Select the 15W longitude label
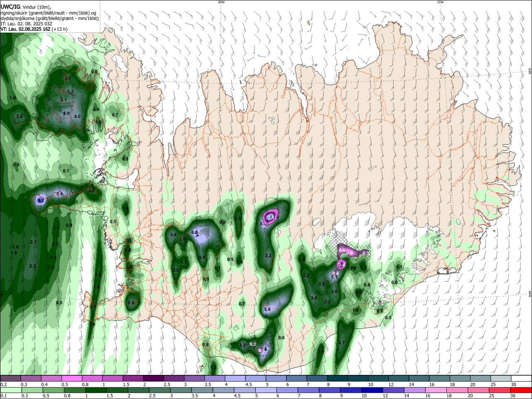Viewport: 532px width, 399px height. [440, 2]
